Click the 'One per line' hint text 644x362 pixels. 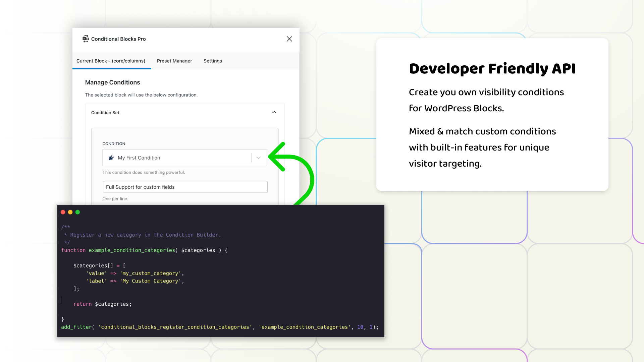tap(115, 199)
